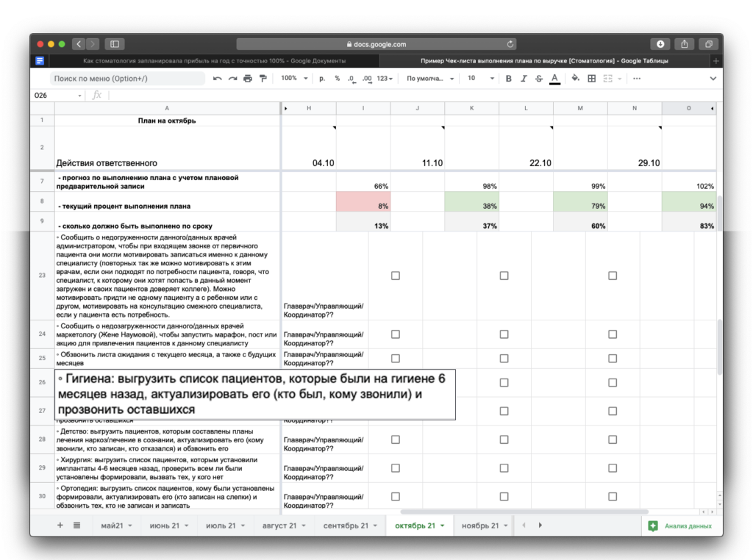The height and width of the screenshot is (560, 753).
Task: Toggle bold formatting
Action: pyautogui.click(x=508, y=79)
